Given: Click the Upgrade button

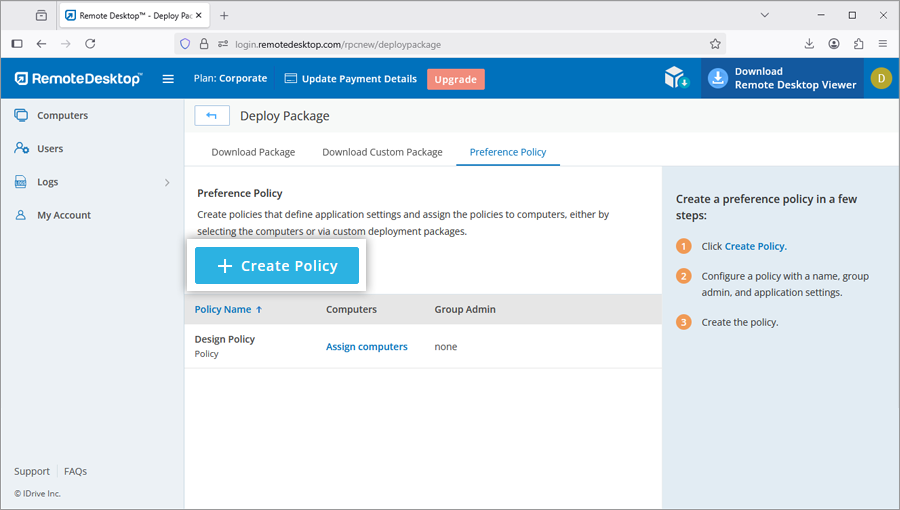Looking at the screenshot, I should 455,79.
